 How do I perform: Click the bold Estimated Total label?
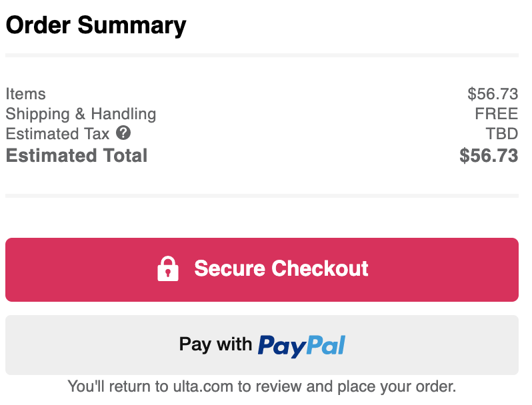pyautogui.click(x=77, y=156)
